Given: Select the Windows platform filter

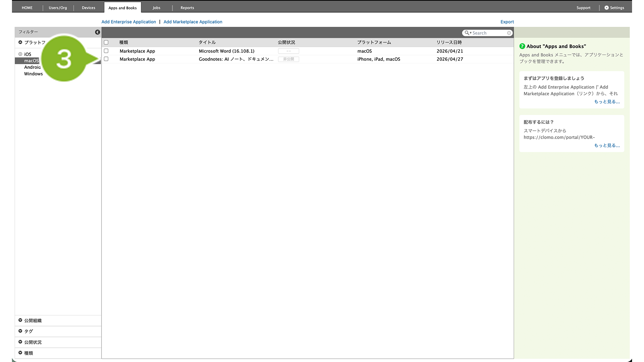Looking at the screenshot, I should (33, 74).
